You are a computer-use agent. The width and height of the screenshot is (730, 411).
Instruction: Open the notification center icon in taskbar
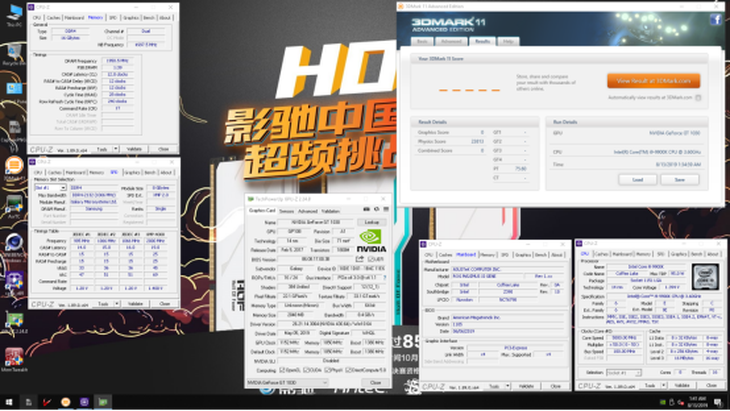click(720, 403)
